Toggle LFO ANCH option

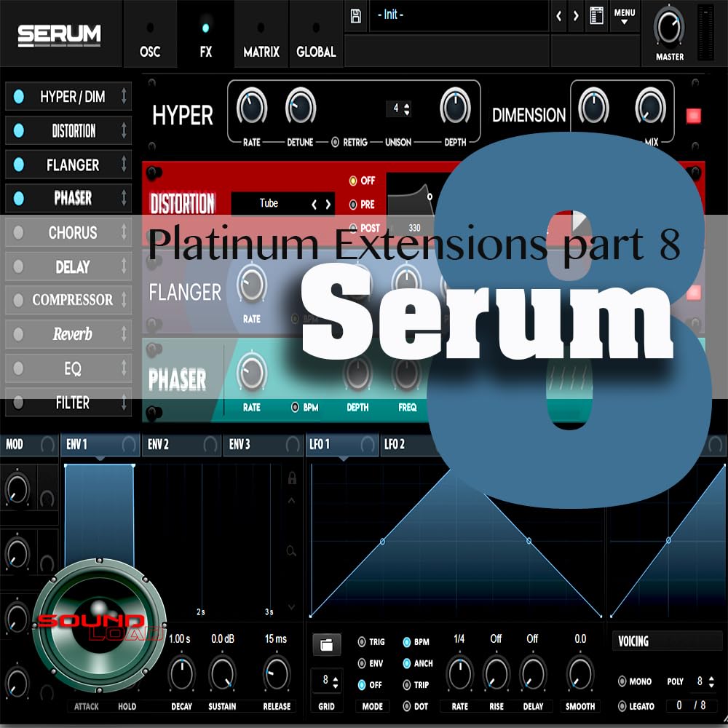[x=407, y=663]
